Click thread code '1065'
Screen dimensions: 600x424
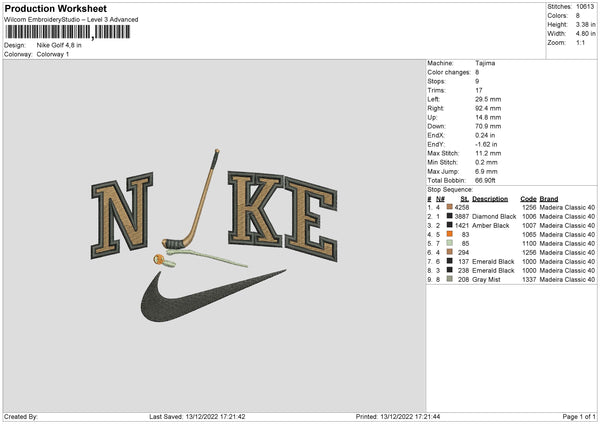[529, 235]
